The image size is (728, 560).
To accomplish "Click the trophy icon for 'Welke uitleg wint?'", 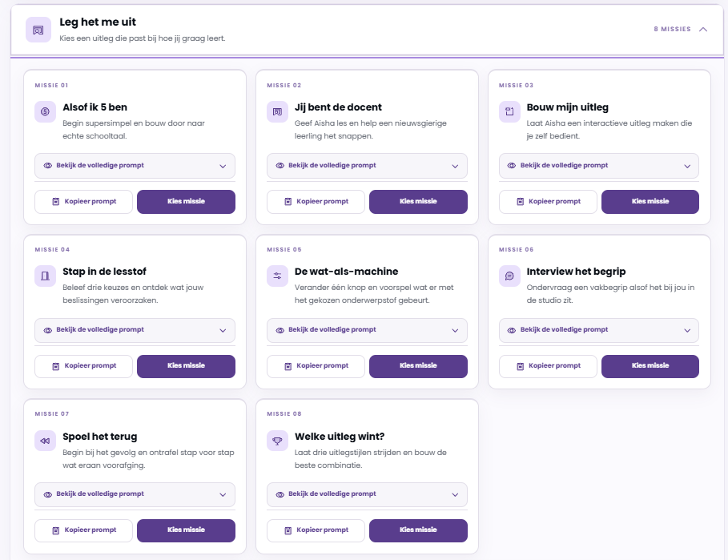I will click(x=277, y=441).
